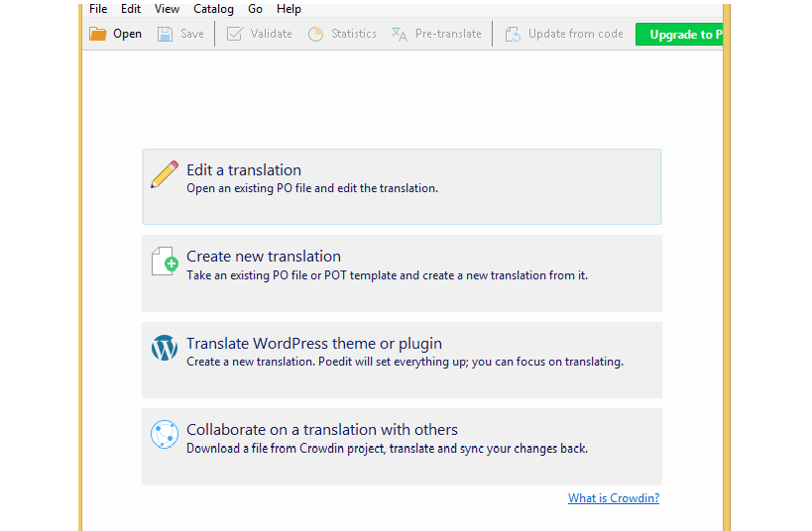This screenshot has width=812, height=531.
Task: Select 'Collaborate on a translation with others'
Action: click(x=322, y=430)
